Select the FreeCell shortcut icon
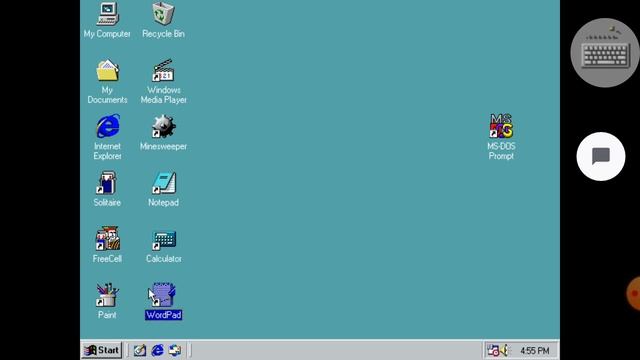 (107, 239)
